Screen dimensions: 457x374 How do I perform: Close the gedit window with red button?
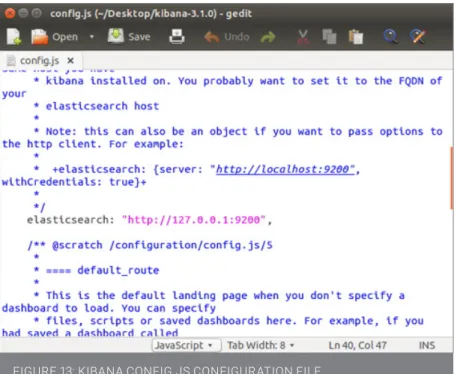pyautogui.click(x=10, y=13)
